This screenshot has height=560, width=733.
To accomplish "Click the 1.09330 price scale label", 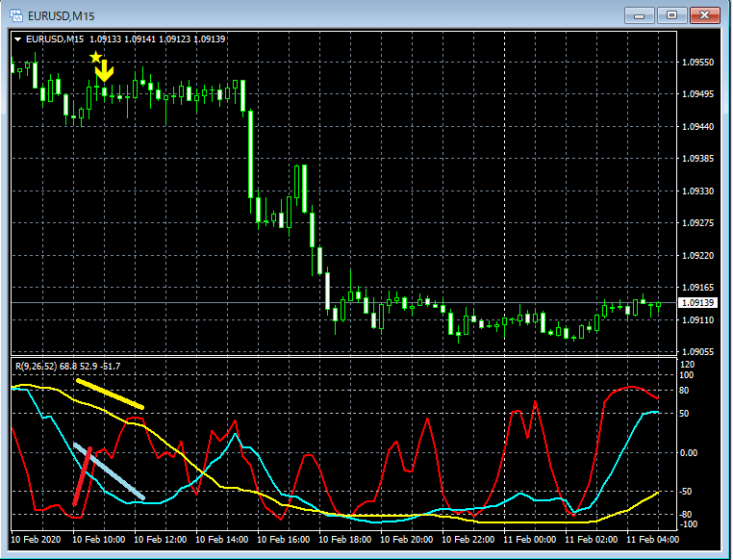I will point(697,191).
